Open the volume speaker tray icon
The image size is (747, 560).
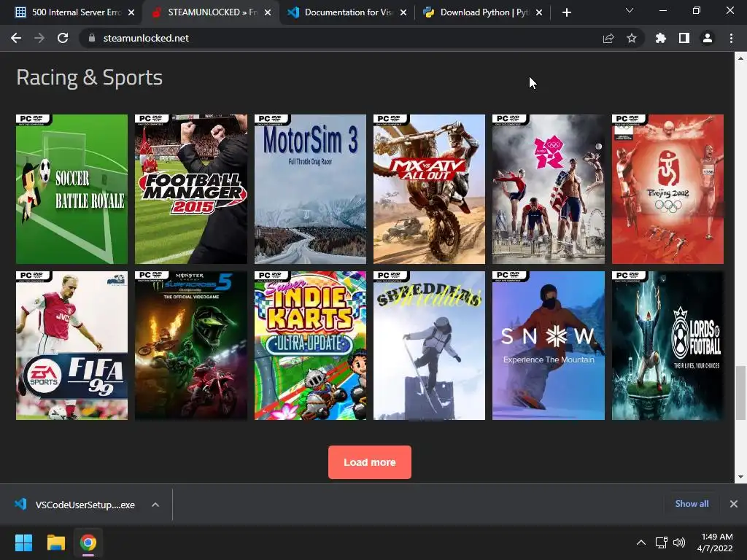(x=679, y=542)
